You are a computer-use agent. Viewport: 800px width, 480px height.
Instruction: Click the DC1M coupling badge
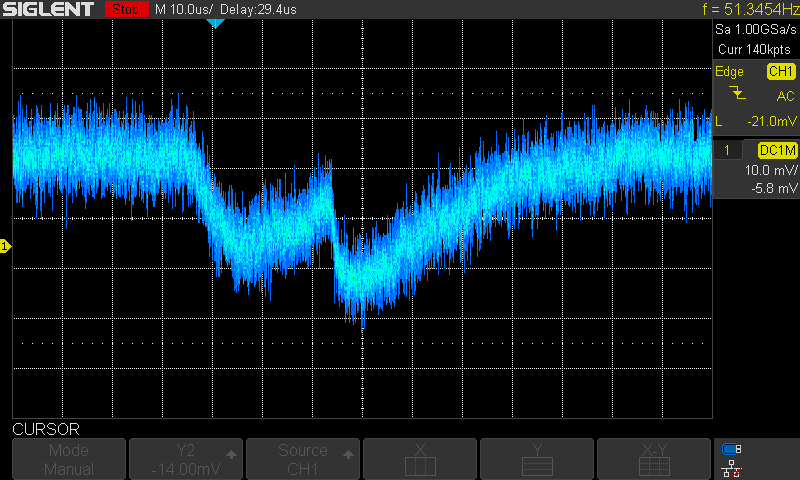(777, 150)
